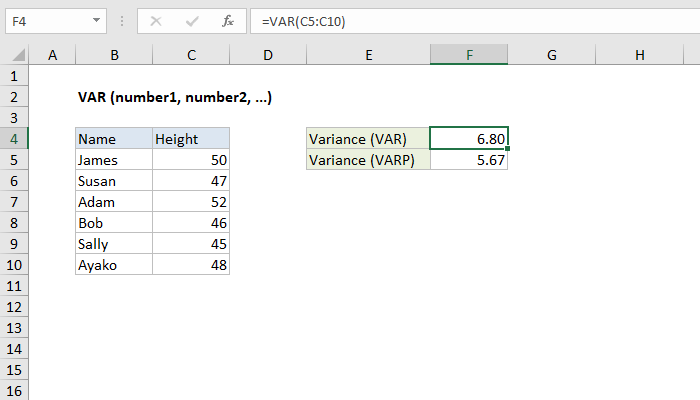Screen dimensions: 700x400
Task: Click the Cancel (X) formula bar icon
Action: (156, 21)
